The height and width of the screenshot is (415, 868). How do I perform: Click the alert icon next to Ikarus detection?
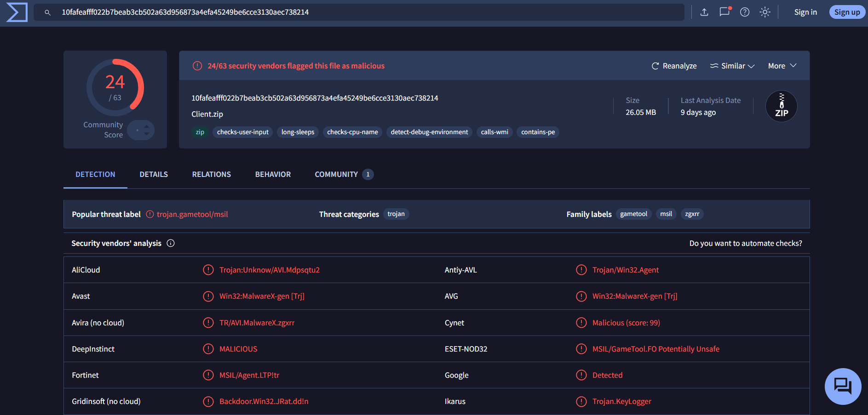pyautogui.click(x=581, y=402)
